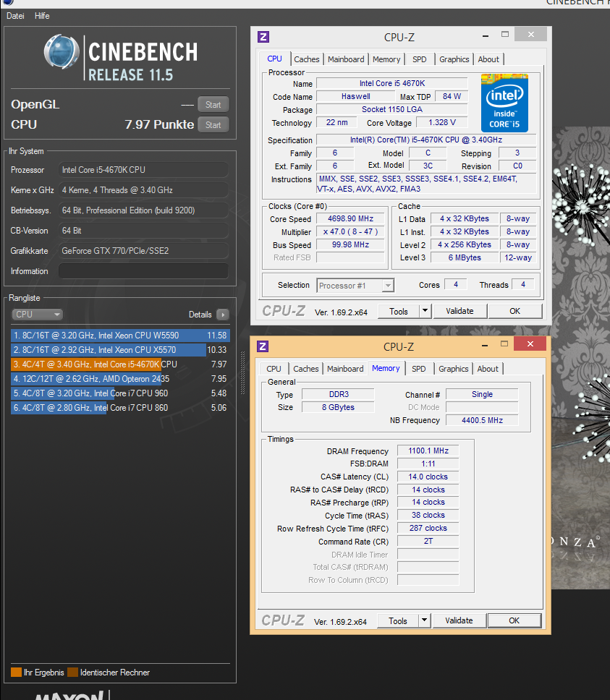Screen dimensions: 610x700
Task: Maximize the upper CPU-Z window
Action: (505, 35)
